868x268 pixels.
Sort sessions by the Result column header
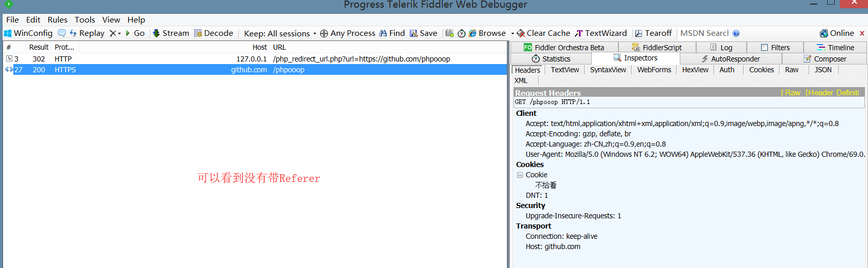coord(39,47)
